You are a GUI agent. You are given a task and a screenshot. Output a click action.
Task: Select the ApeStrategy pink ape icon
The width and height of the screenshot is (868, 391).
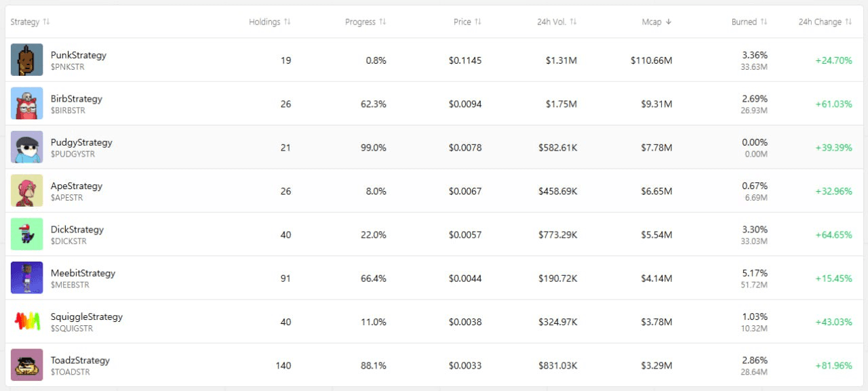(26, 190)
